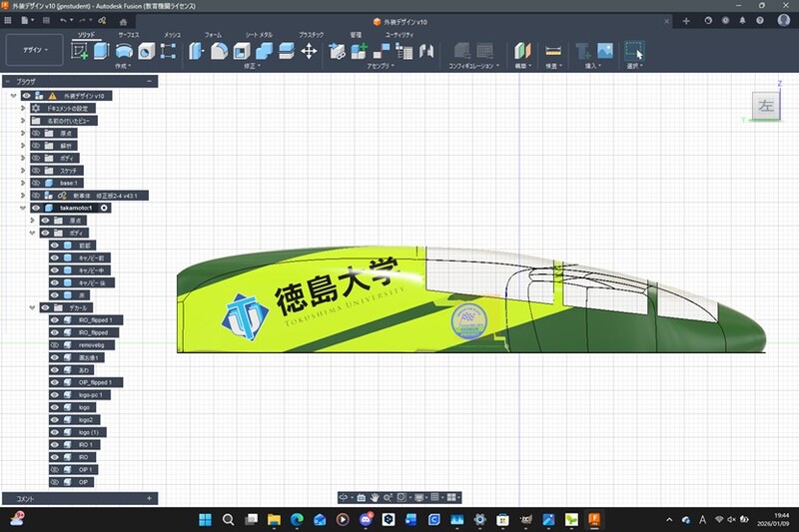Select the Move/Copy cross-arrow tool

309,50
